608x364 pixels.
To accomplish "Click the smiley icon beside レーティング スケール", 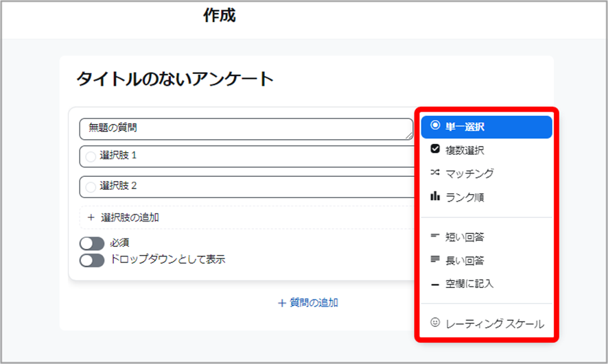I will pos(435,322).
